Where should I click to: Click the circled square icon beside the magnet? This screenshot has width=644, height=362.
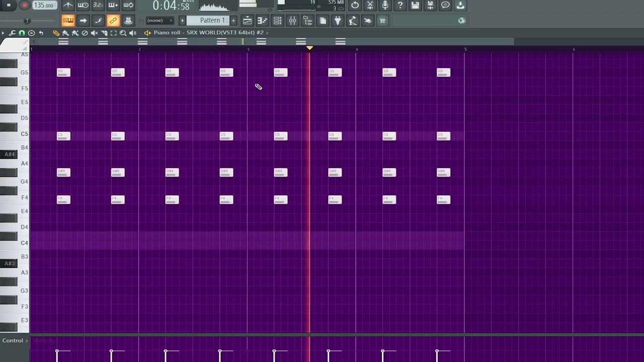click(31, 33)
